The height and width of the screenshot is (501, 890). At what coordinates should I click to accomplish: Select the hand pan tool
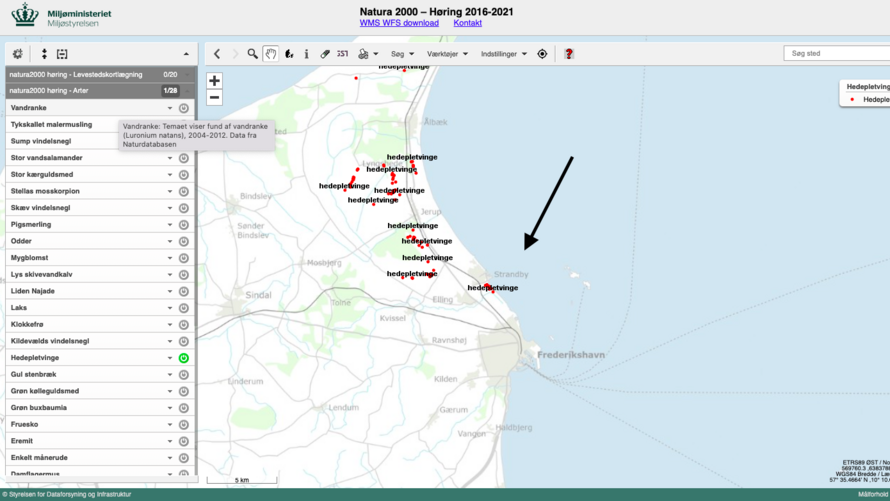(270, 54)
